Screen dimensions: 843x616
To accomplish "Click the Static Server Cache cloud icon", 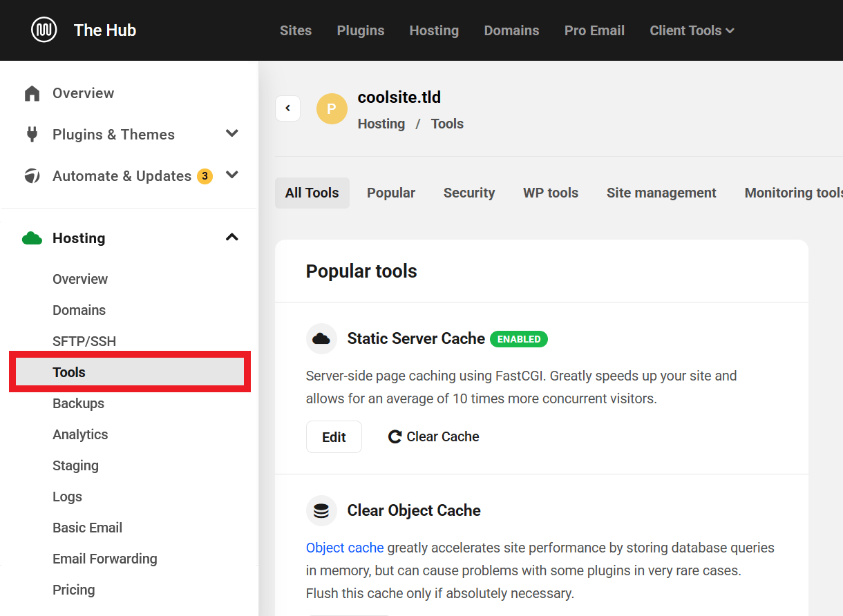I will (x=321, y=338).
